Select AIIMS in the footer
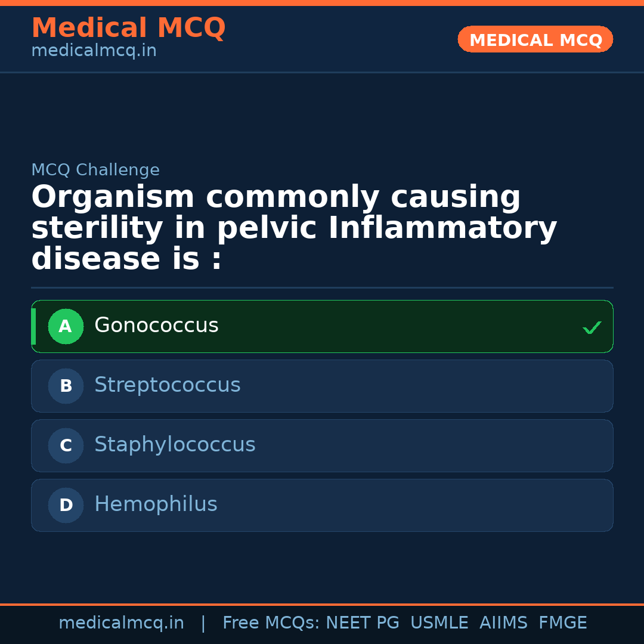Image resolution: width=644 pixels, height=644 pixels. click(503, 623)
